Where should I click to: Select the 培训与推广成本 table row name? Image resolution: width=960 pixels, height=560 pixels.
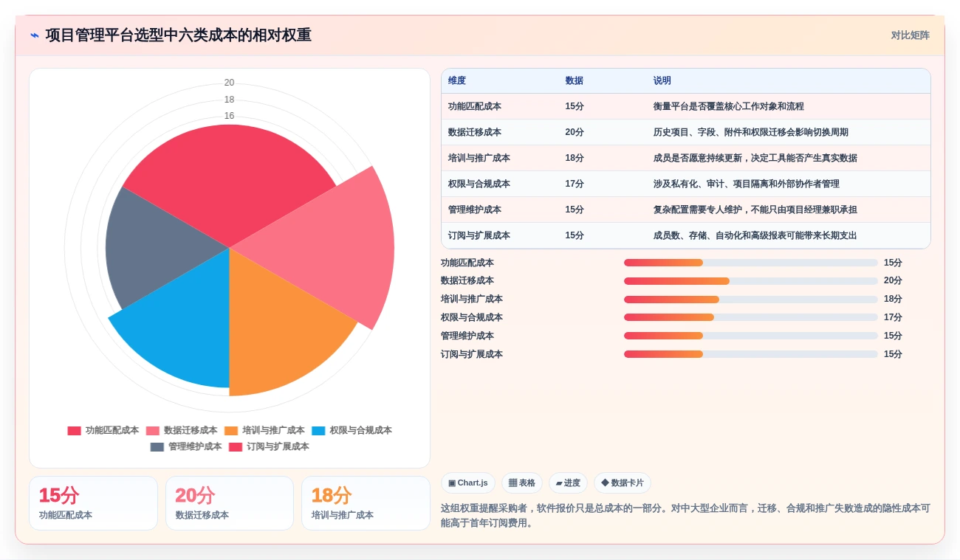point(479,159)
